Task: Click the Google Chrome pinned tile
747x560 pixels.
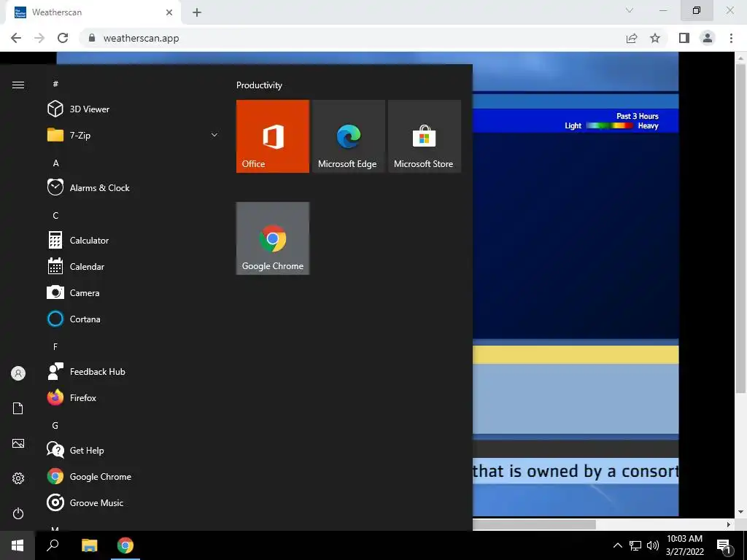Action: coord(273,238)
